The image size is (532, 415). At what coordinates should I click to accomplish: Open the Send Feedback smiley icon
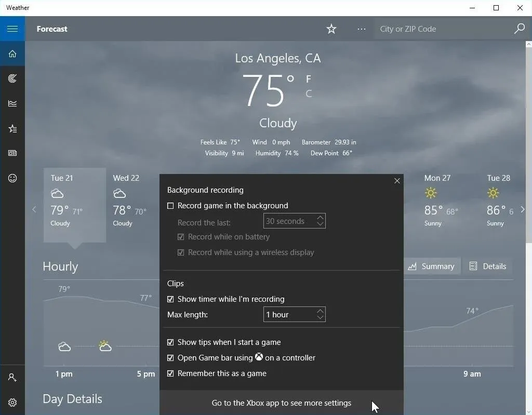coord(12,178)
